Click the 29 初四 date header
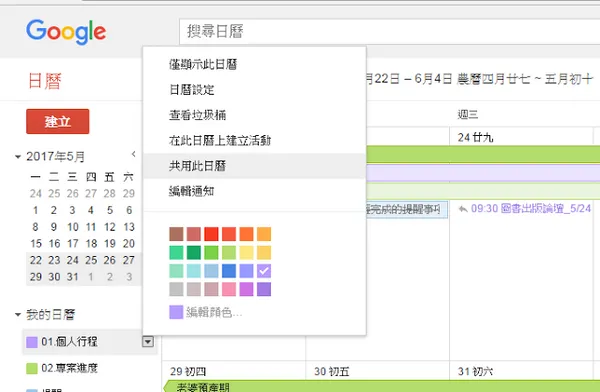Viewport: 600px width, 392px height. (188, 371)
